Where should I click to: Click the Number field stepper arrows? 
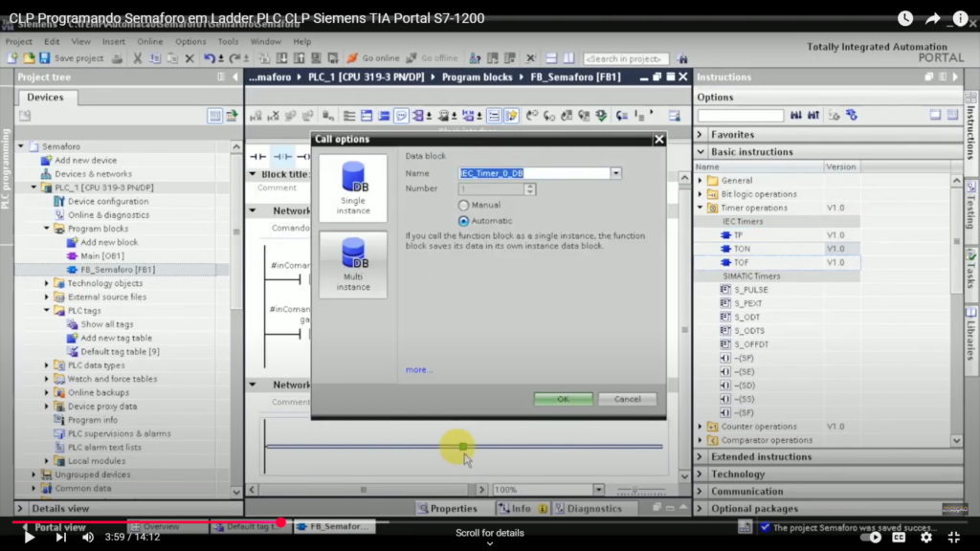[x=530, y=188]
